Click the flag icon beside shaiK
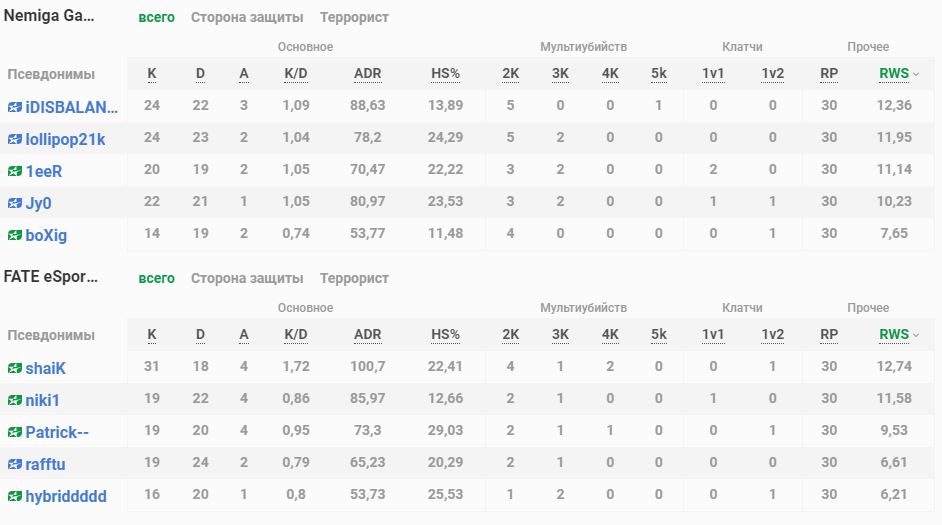 click(x=15, y=368)
